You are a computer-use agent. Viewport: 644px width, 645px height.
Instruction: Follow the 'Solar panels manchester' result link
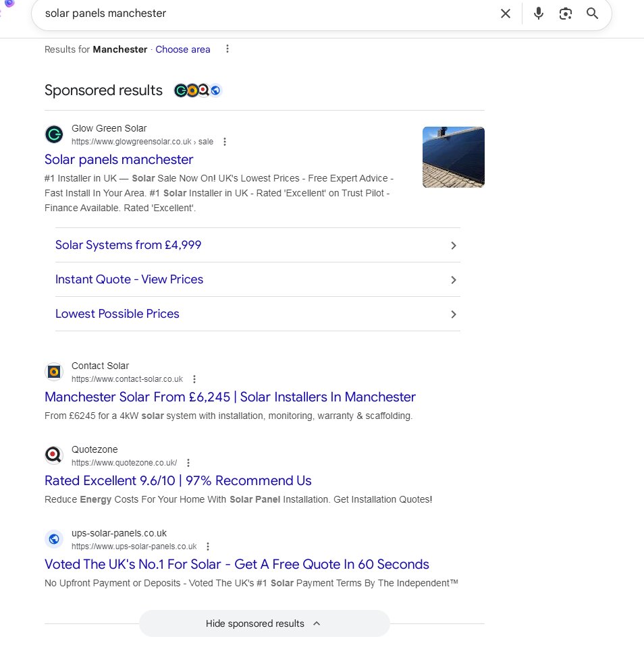(119, 159)
